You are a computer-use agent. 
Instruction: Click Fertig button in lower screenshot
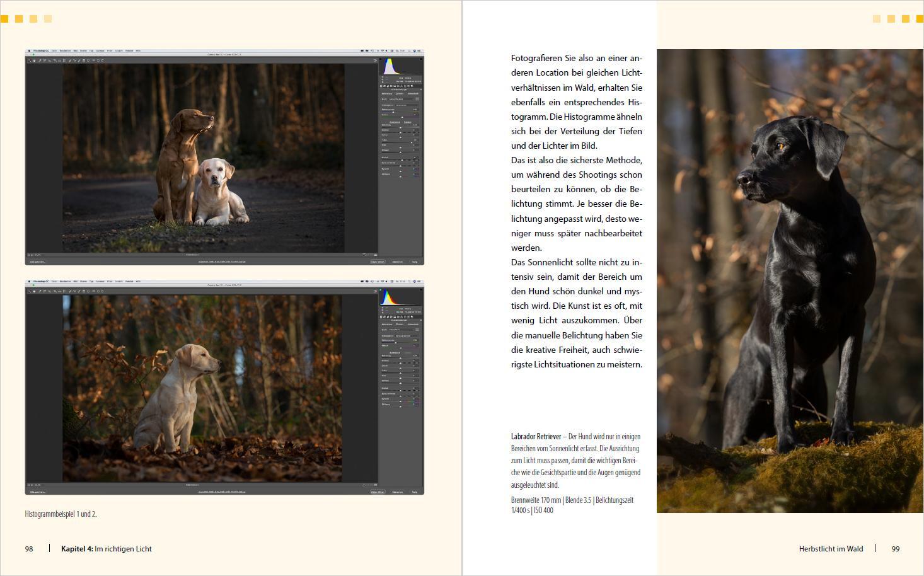coord(415,492)
